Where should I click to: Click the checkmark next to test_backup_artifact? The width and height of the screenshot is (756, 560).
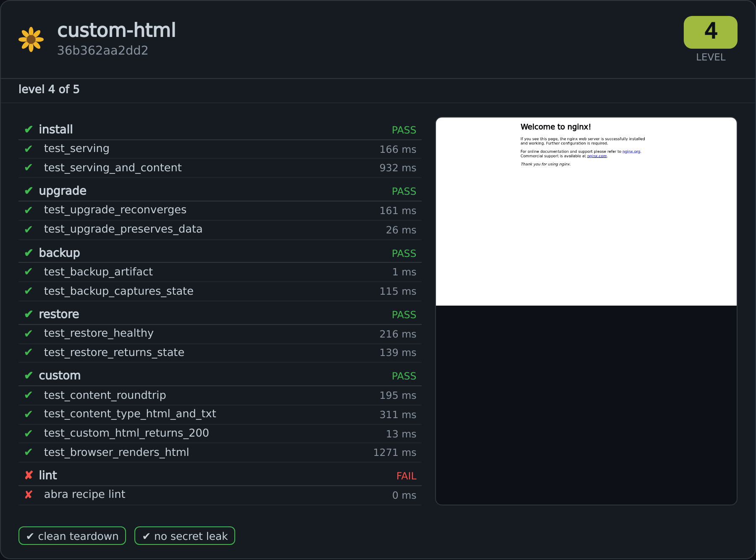(29, 272)
